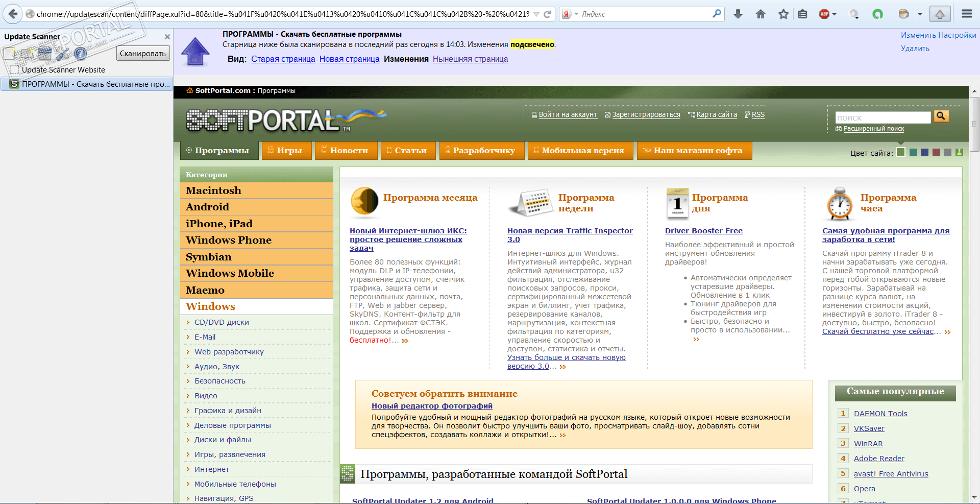980x504 pixels.
Task: Close the Update Scanner sidebar
Action: click(x=167, y=37)
